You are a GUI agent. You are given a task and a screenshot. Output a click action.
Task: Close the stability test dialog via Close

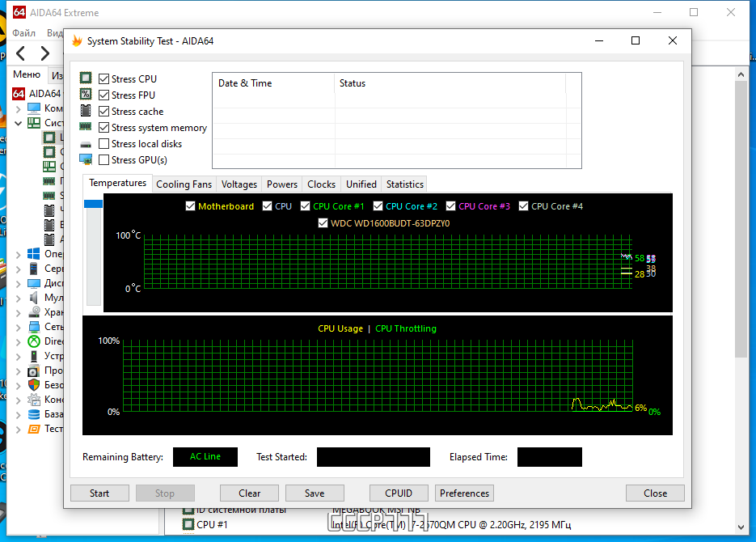click(x=655, y=493)
